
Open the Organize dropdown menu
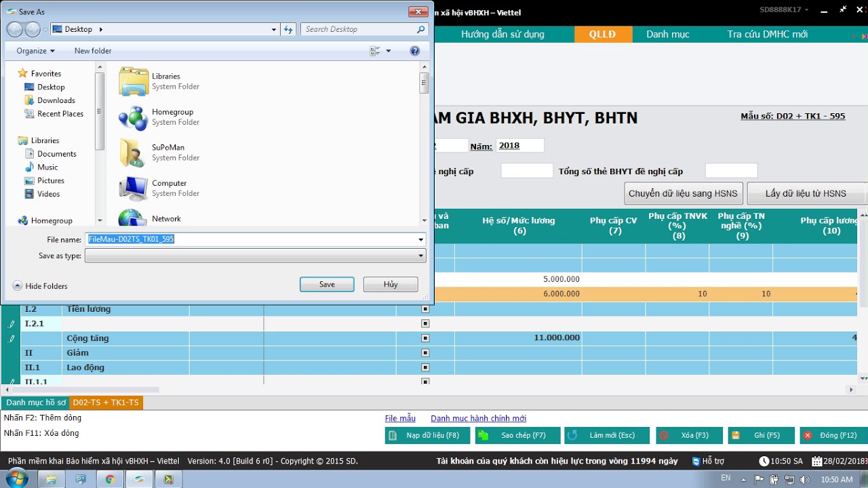pyautogui.click(x=35, y=51)
